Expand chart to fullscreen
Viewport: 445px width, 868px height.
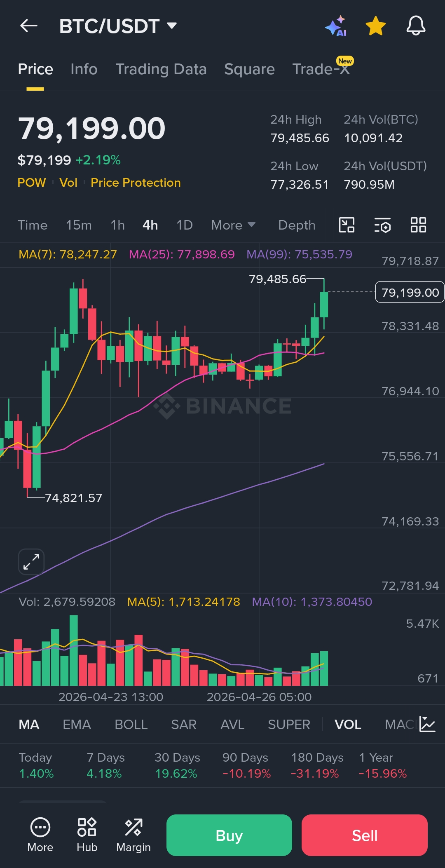point(31,562)
